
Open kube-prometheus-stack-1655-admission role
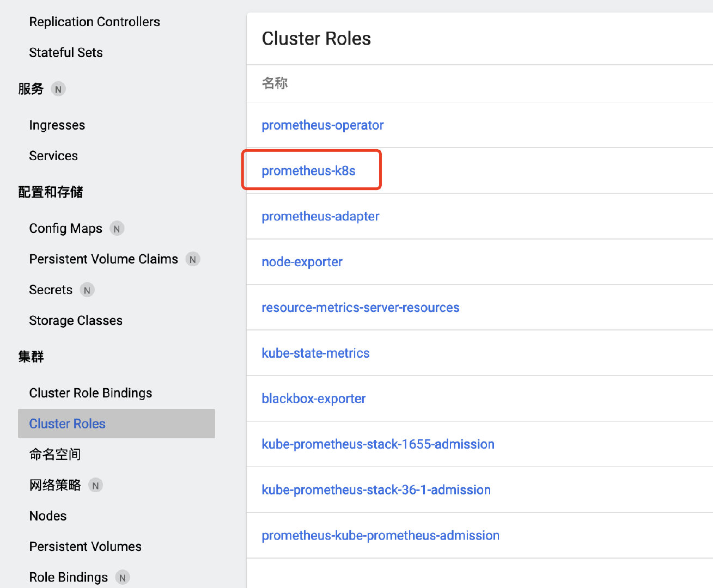378,444
